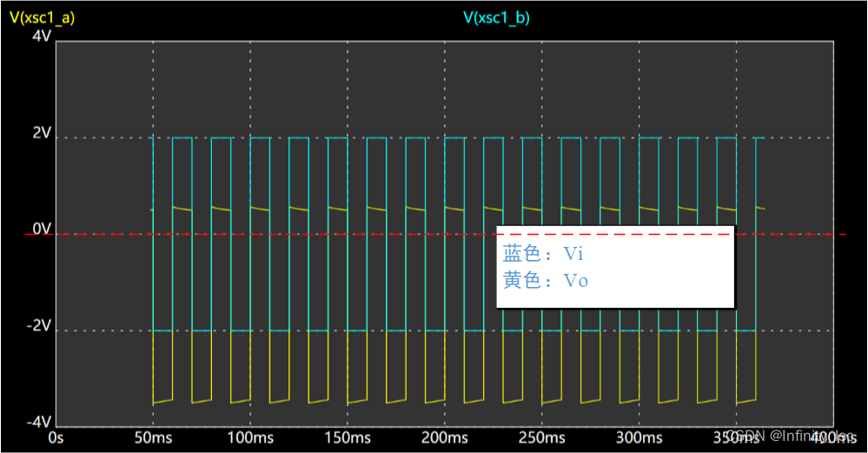Select the cyan V(xsc1_b) trace label

pos(496,17)
